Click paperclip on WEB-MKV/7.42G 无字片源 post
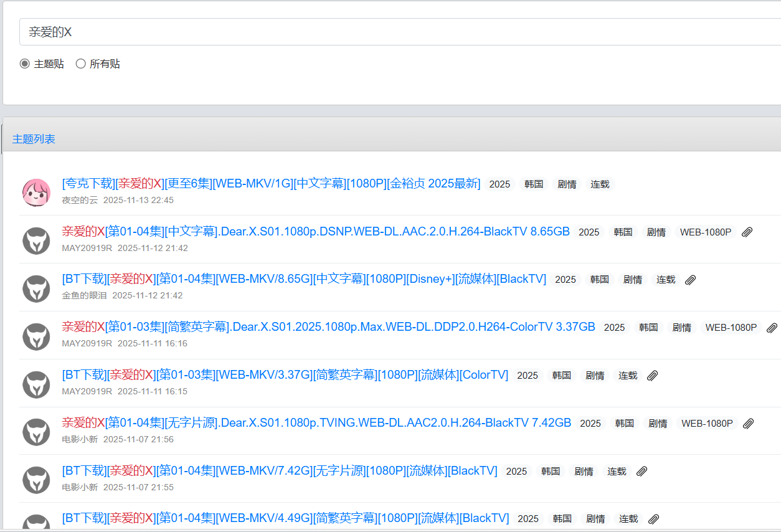The height and width of the screenshot is (532, 781). coord(641,472)
